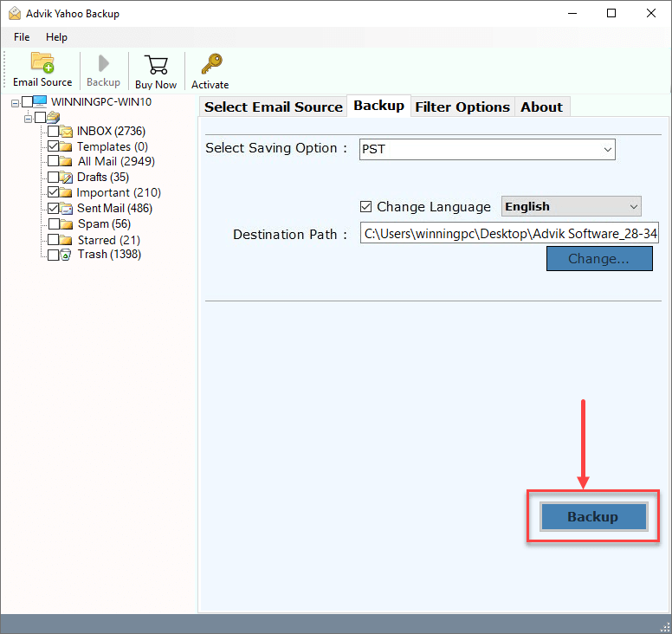The height and width of the screenshot is (634, 672).
Task: Click the Trash recycle bin icon
Action: [65, 255]
